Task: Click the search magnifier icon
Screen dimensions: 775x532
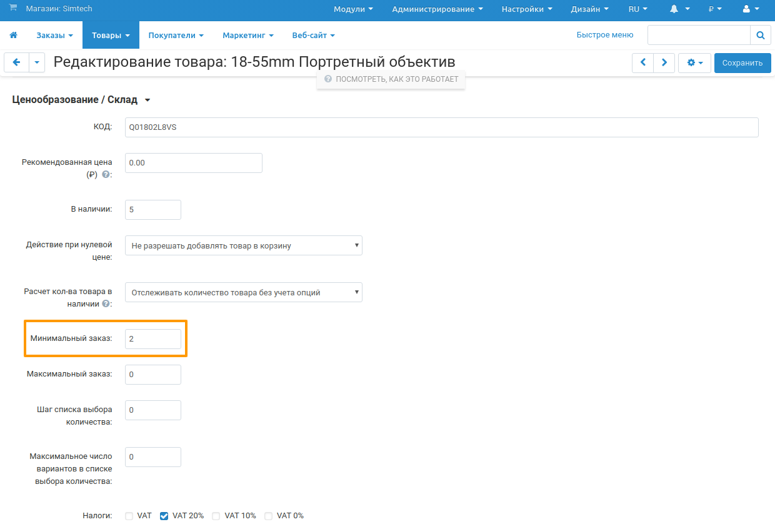Action: (x=760, y=36)
